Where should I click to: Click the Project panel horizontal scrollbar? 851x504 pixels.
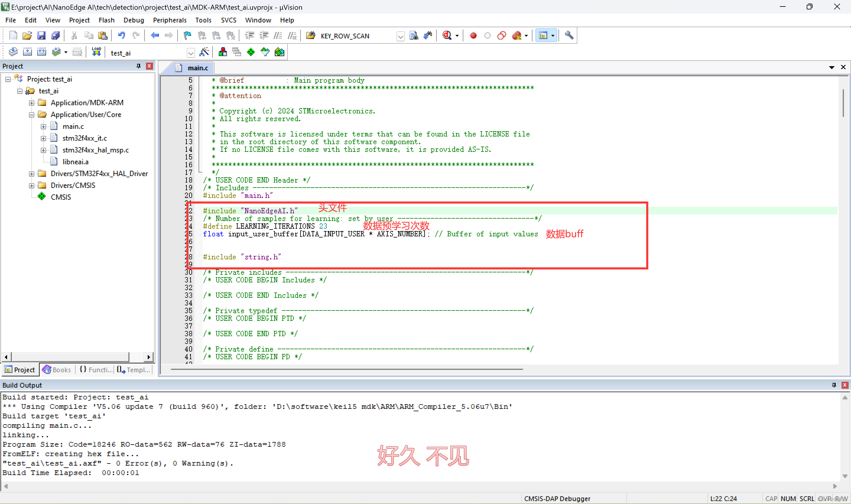click(70, 357)
